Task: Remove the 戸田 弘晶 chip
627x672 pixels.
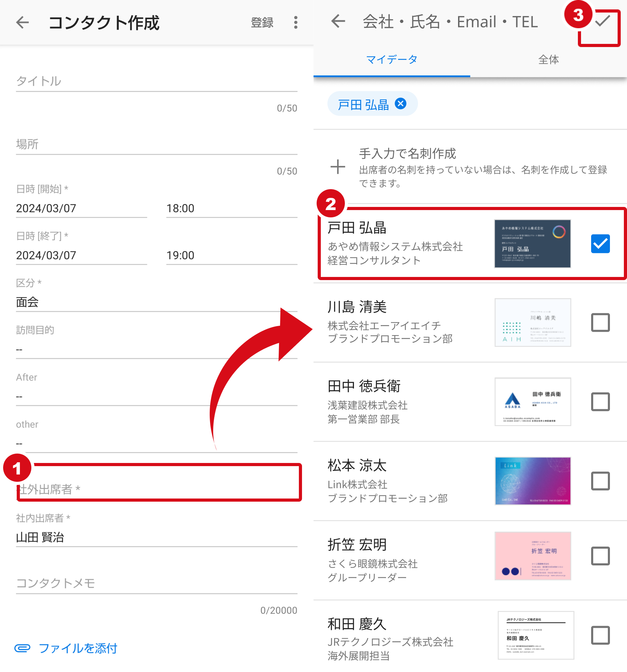Action: [401, 104]
